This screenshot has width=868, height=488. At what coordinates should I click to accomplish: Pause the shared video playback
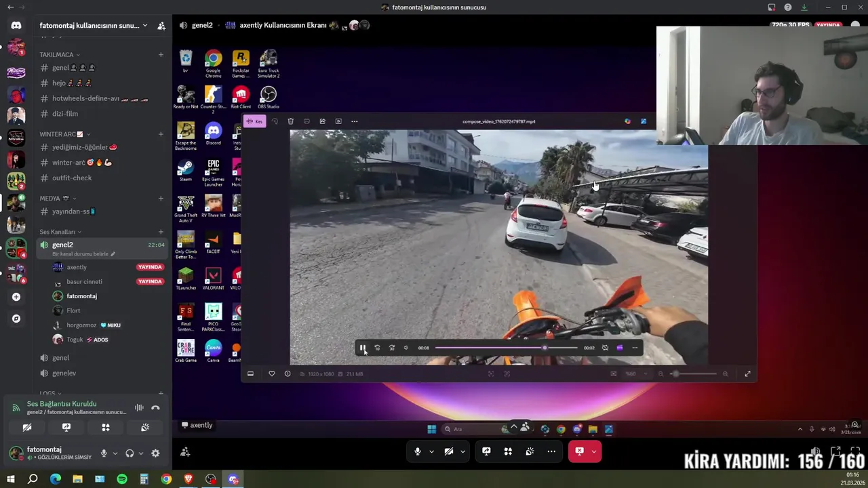[x=362, y=348]
